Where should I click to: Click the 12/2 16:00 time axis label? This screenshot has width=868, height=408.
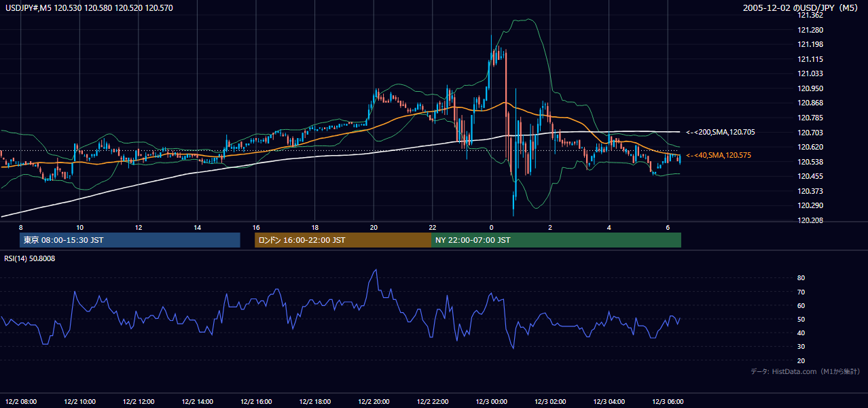click(x=256, y=401)
